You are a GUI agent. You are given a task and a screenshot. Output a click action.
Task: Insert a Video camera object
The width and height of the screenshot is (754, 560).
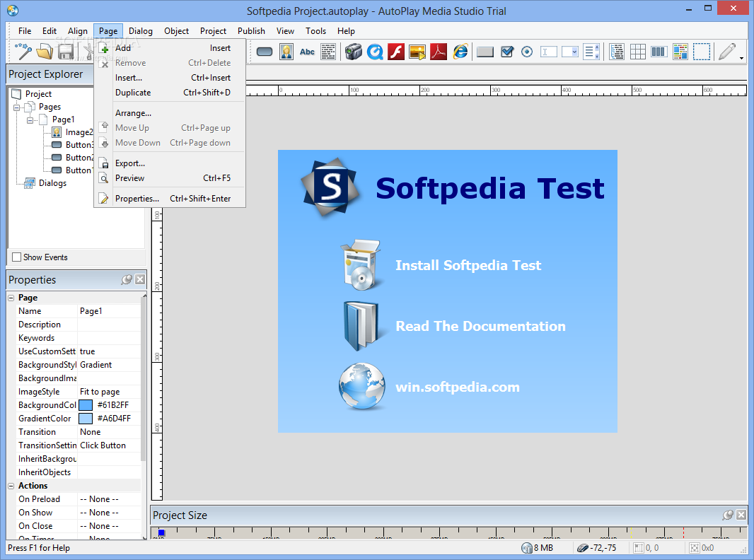353,52
